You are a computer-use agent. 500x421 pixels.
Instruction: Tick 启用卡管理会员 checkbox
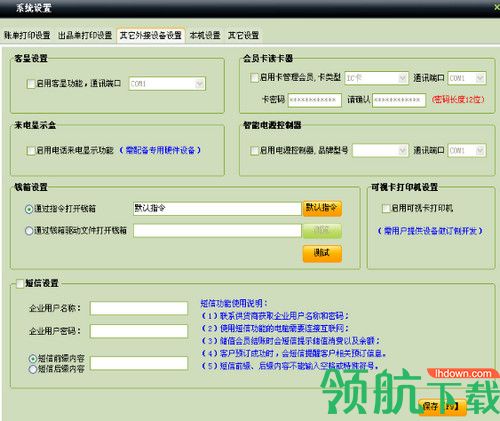[x=254, y=78]
